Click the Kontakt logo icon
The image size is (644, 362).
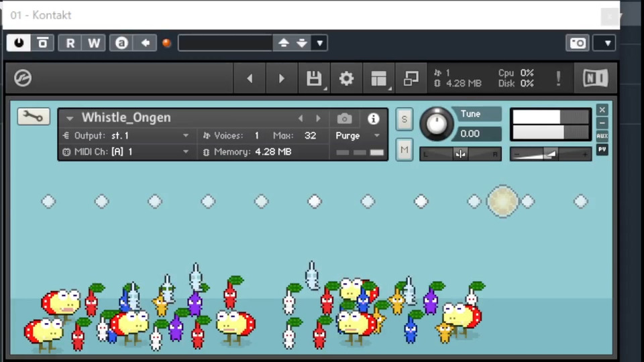(23, 78)
